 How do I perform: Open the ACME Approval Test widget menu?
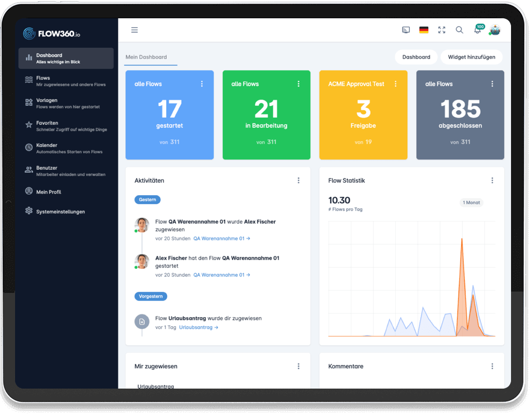pyautogui.click(x=395, y=84)
